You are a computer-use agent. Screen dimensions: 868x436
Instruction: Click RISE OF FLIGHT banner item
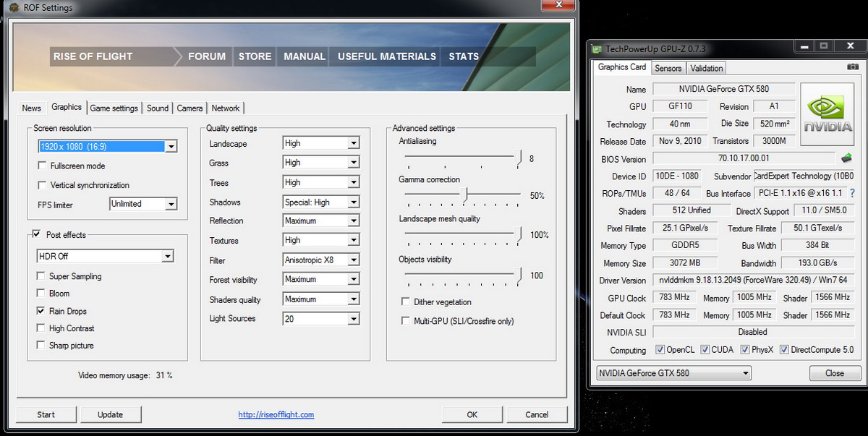[94, 56]
